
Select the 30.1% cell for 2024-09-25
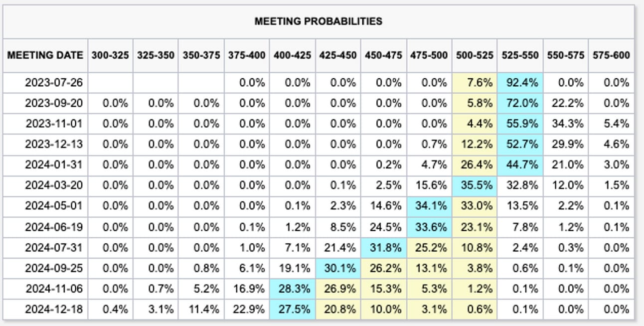(x=338, y=268)
